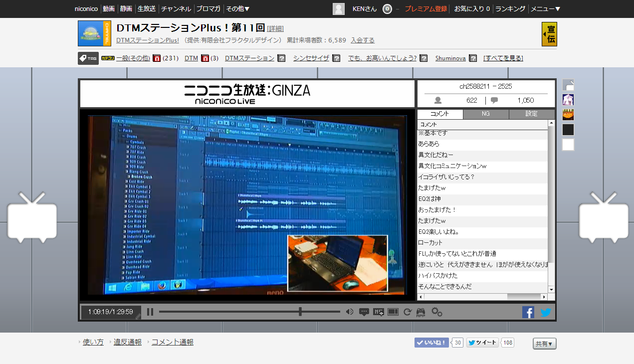This screenshot has height=364, width=634.
Task: Reload the player with refresh icon
Action: (x=408, y=312)
